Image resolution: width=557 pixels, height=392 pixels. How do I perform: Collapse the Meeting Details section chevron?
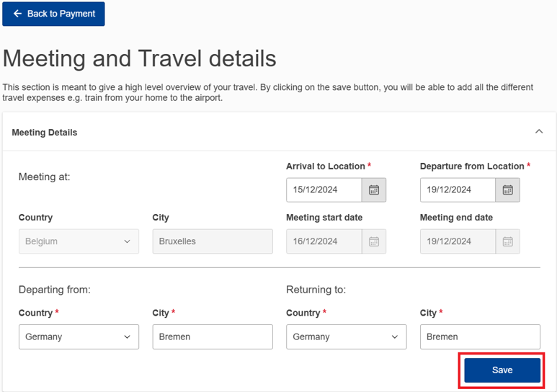click(539, 131)
